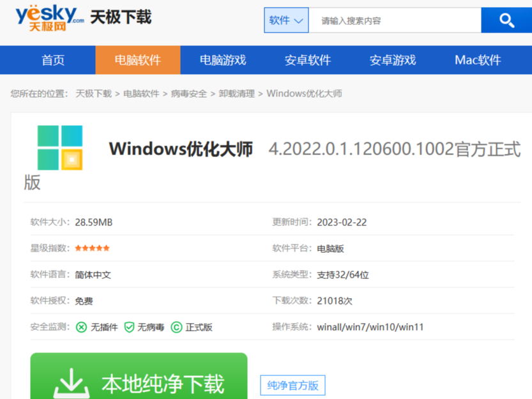Go to the 首页 nav tab
The image size is (532, 399).
[53, 60]
